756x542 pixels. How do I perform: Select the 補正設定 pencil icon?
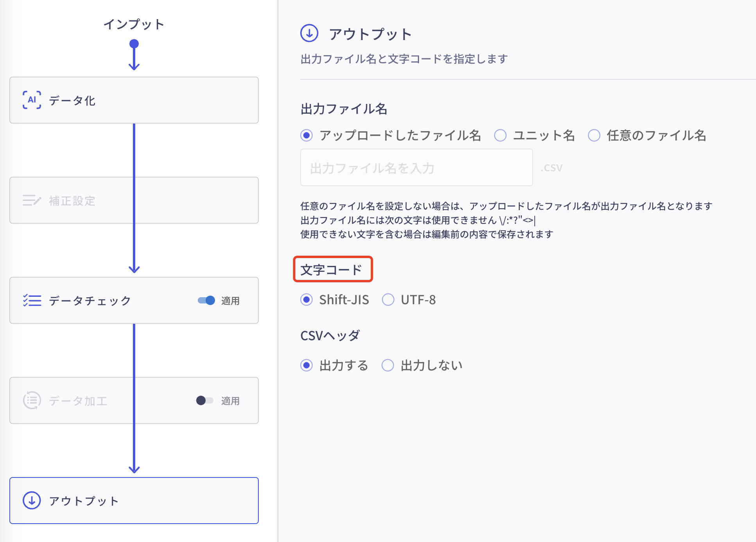tap(32, 200)
